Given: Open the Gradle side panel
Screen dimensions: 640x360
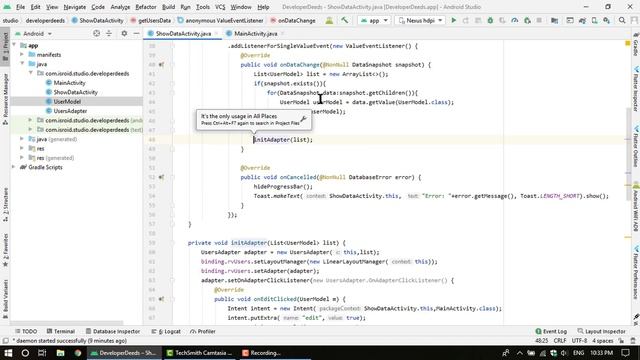Looking at the screenshot, I should (636, 45).
